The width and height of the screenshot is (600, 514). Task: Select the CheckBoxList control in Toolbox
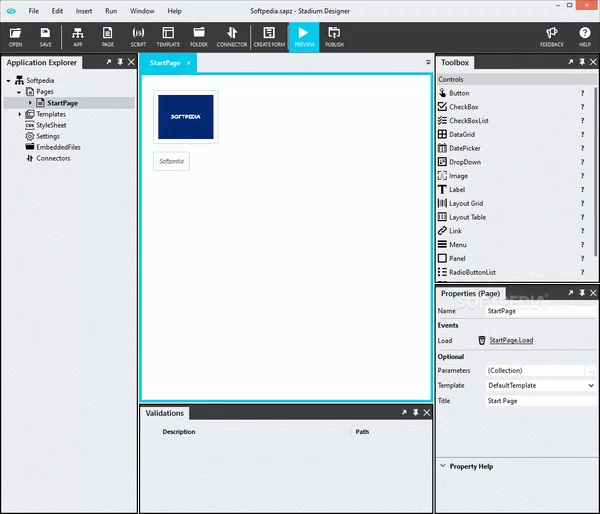coord(469,120)
